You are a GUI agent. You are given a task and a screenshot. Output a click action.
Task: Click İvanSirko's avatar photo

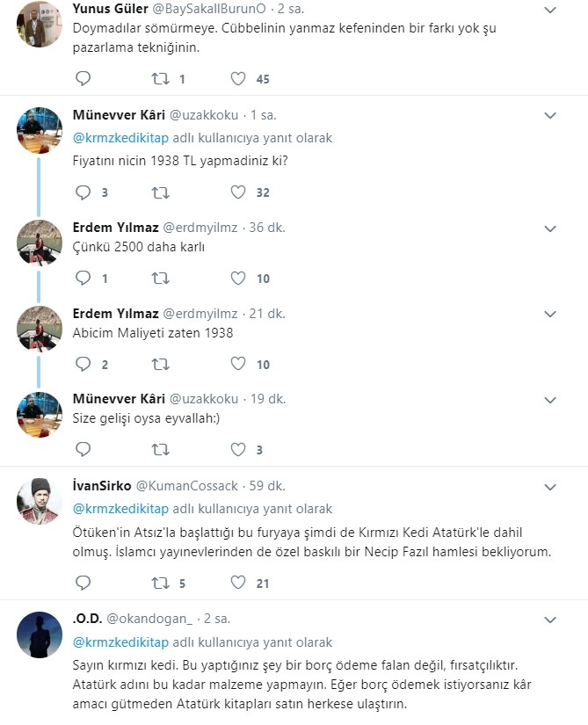(40, 504)
